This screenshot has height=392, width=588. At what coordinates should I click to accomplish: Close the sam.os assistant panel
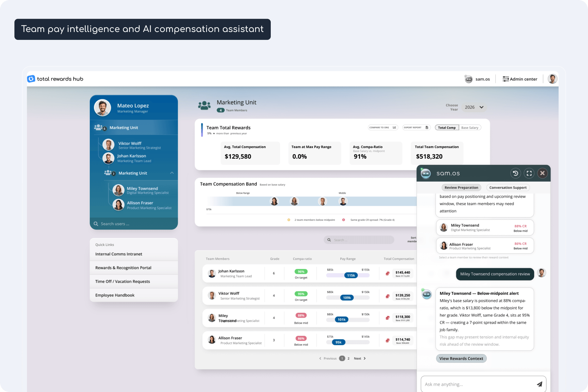point(542,173)
